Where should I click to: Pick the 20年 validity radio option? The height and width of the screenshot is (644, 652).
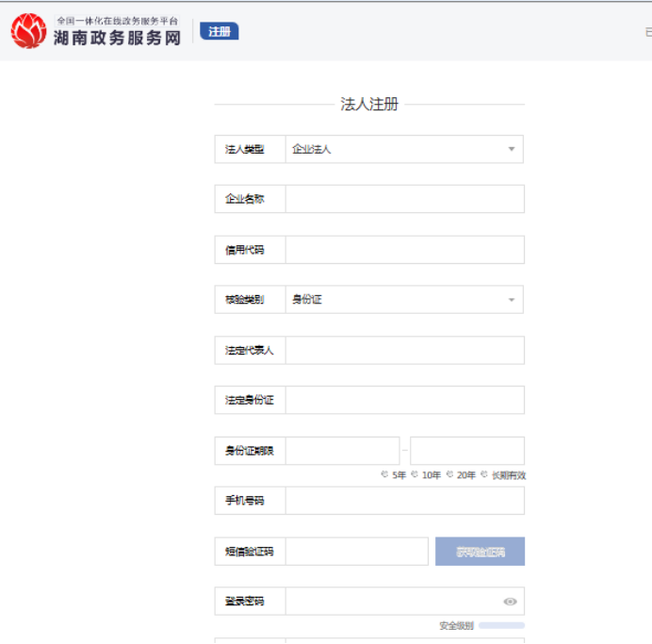[450, 475]
